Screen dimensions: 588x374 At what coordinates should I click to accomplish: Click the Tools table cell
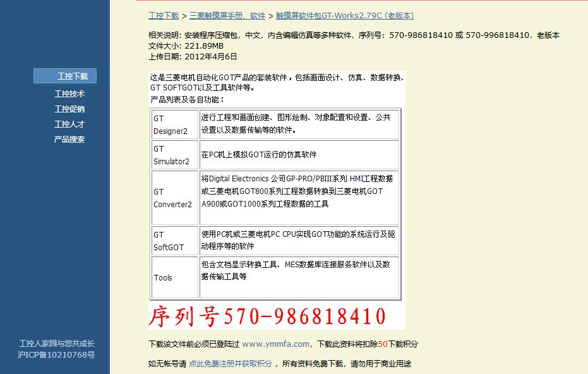(174, 277)
